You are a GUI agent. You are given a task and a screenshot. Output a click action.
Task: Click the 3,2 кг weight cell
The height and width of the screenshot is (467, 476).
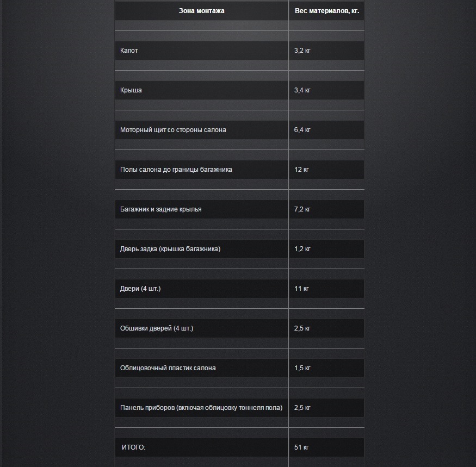tap(326, 51)
